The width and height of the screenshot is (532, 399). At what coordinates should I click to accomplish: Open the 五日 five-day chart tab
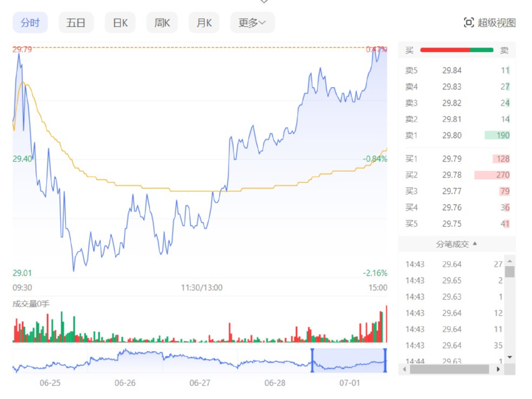[75, 22]
